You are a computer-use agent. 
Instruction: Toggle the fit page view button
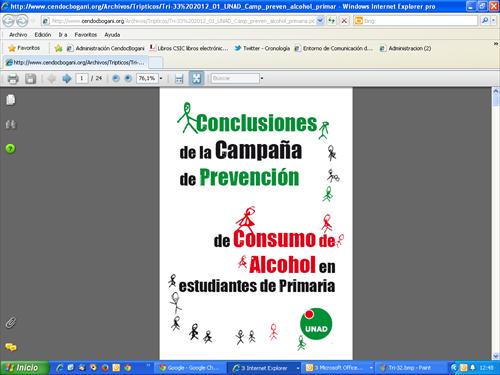tap(196, 78)
